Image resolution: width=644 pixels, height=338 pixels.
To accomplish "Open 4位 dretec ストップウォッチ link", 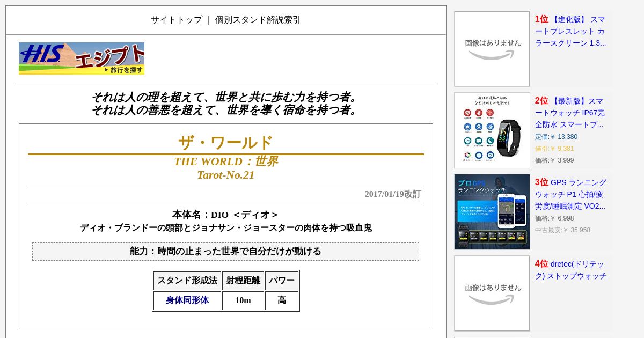I will tap(570, 270).
